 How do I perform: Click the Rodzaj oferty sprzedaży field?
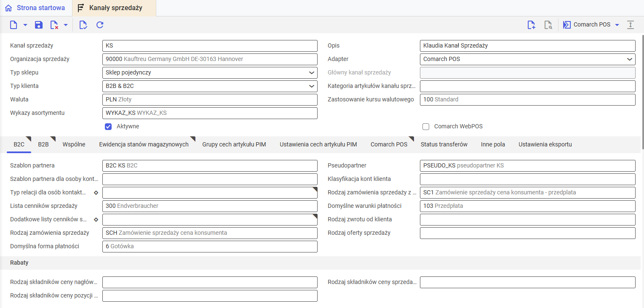coord(527,233)
